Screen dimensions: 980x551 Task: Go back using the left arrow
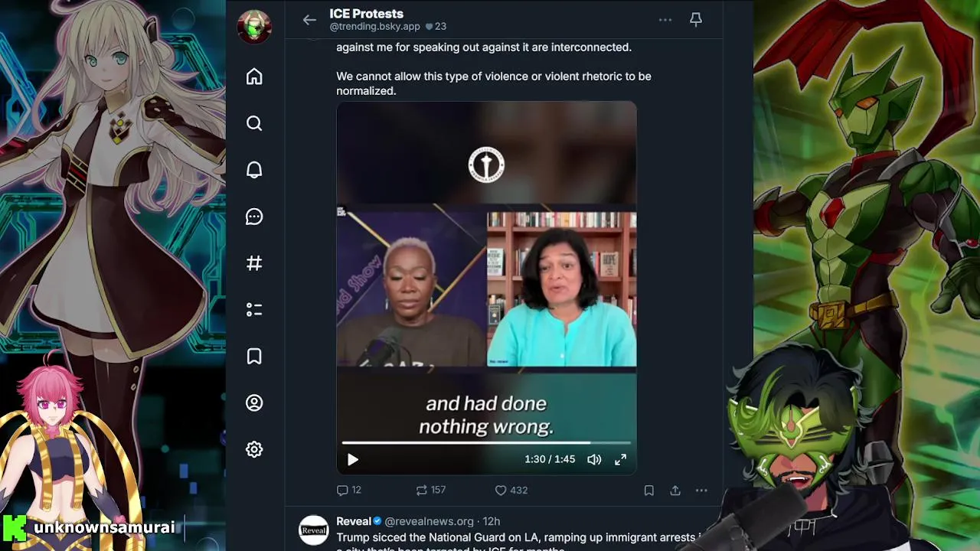coord(309,20)
